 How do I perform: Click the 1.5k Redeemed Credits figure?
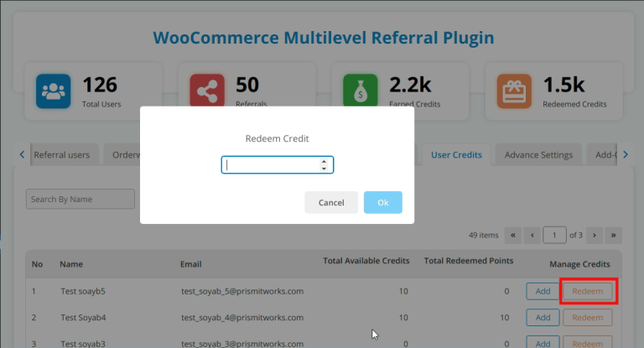point(563,85)
